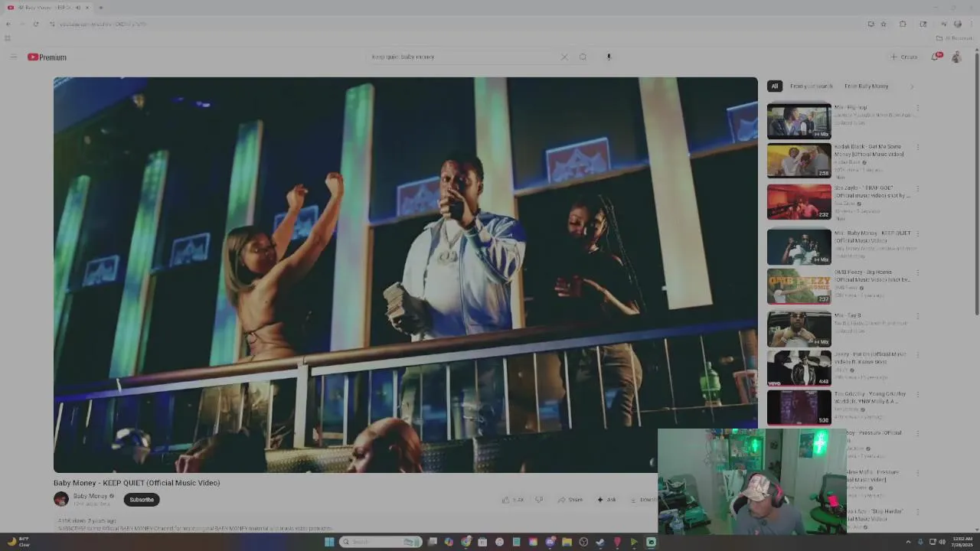Open the Jeezy video with vevo thumbnail

pyautogui.click(x=799, y=367)
